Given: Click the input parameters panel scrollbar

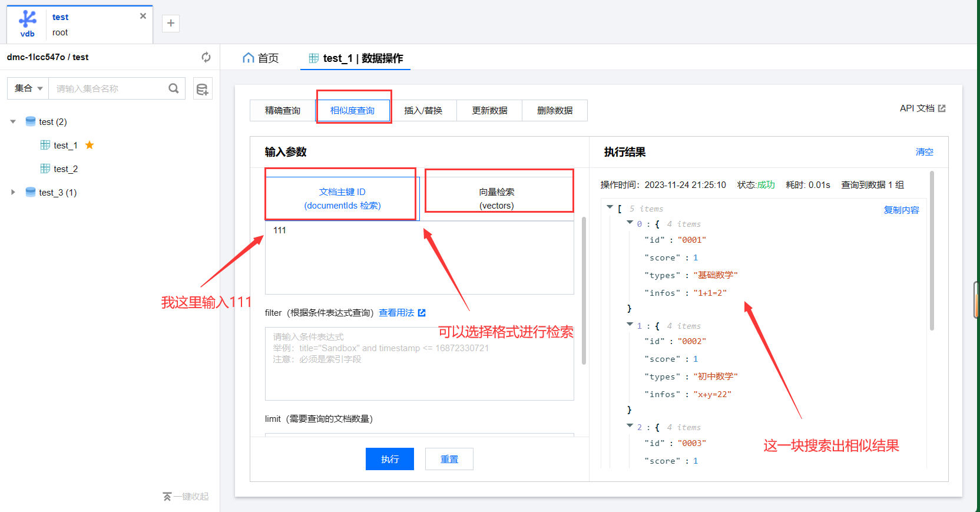Looking at the screenshot, I should pos(584,291).
